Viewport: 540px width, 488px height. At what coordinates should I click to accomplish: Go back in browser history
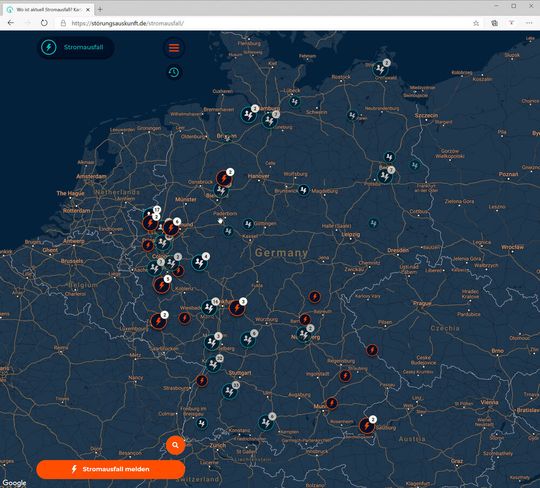[11, 23]
